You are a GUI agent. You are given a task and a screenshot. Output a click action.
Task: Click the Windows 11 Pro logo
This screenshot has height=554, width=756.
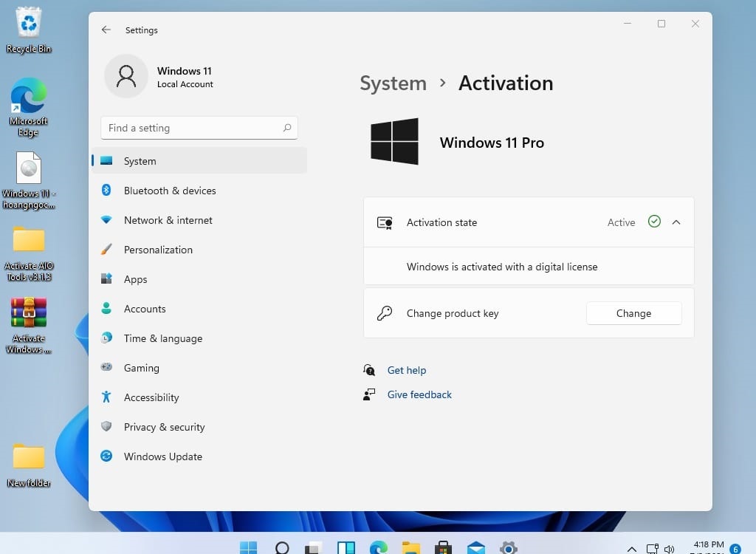[394, 141]
